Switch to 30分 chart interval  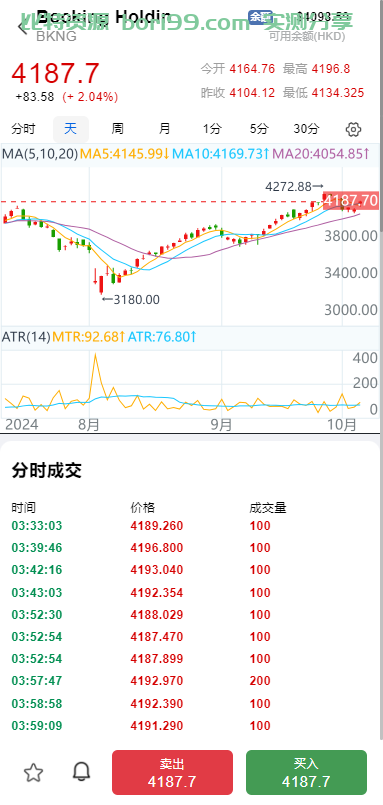point(306,129)
